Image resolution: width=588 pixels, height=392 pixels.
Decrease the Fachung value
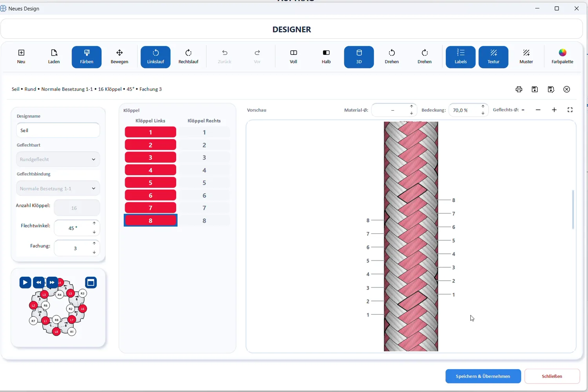(x=94, y=252)
